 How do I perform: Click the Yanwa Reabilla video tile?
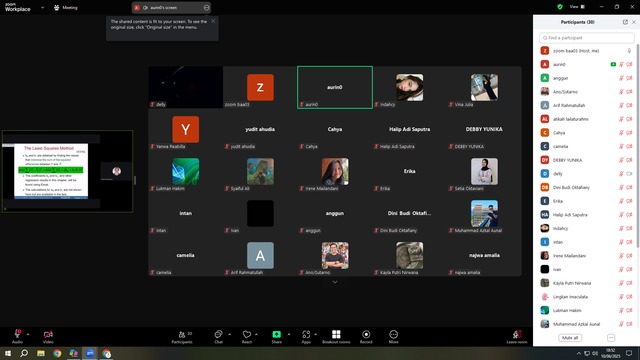186,129
